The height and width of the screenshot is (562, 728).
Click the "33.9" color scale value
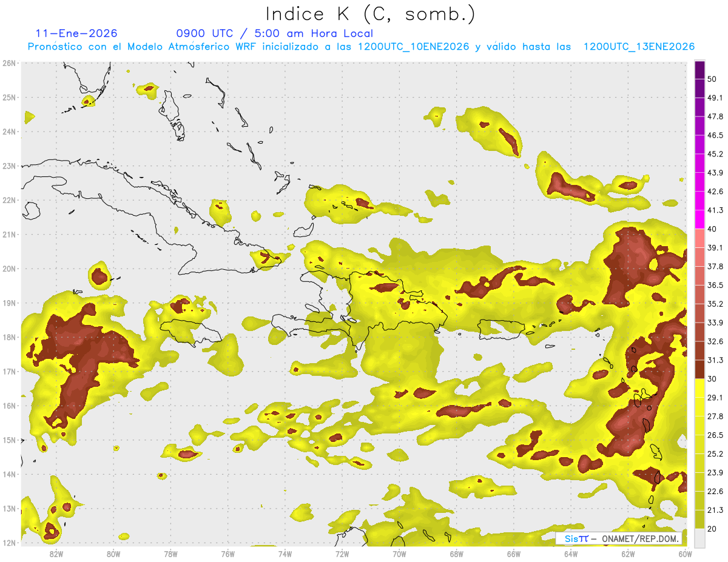pos(715,323)
